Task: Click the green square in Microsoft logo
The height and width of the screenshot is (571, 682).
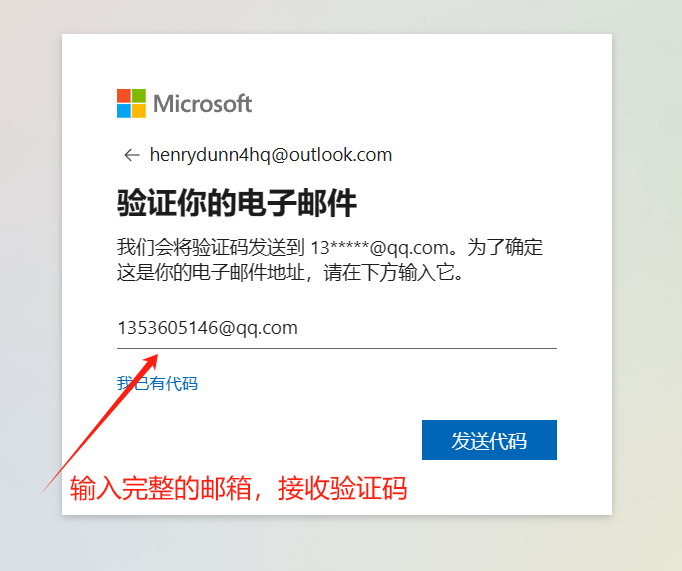Action: [139, 96]
